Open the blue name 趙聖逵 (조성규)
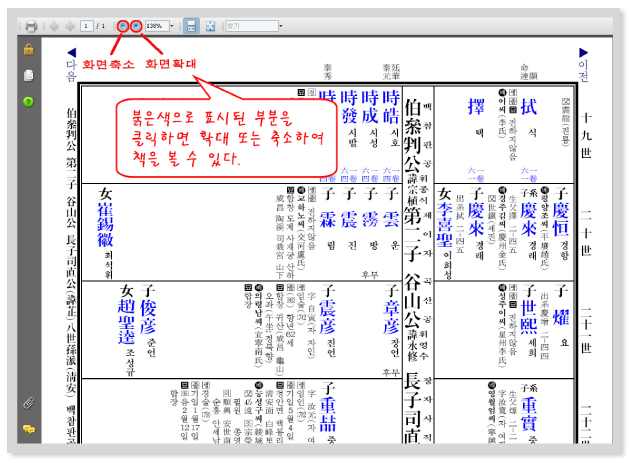This screenshot has height=463, width=629. pos(126,322)
